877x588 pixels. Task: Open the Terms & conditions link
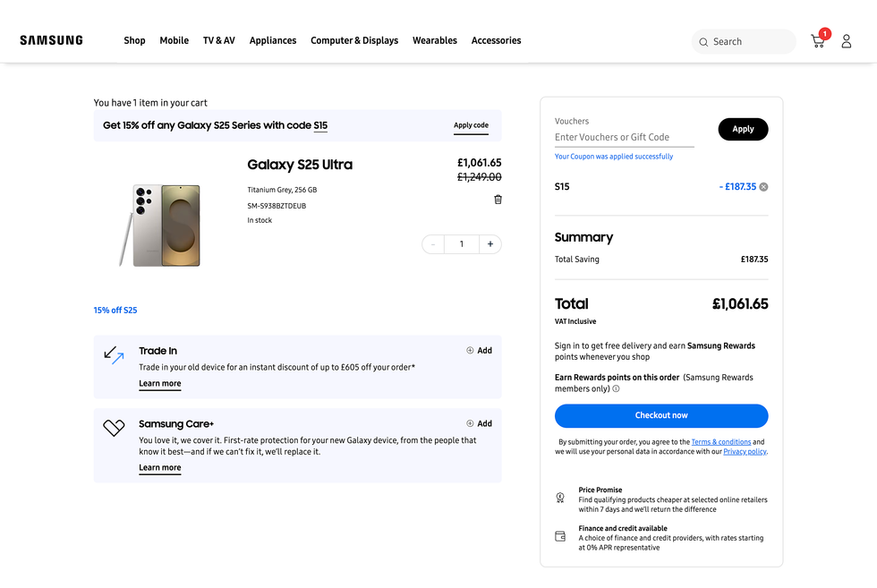tap(720, 442)
